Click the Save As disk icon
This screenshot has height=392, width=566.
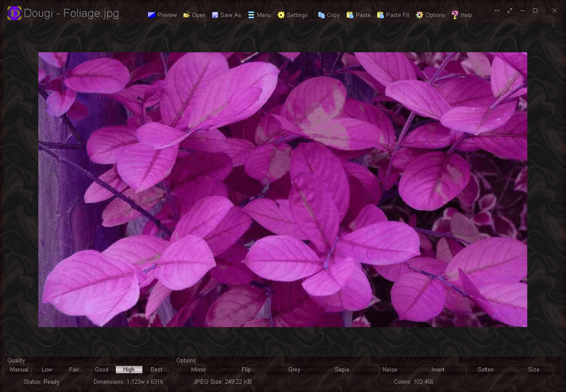(215, 15)
